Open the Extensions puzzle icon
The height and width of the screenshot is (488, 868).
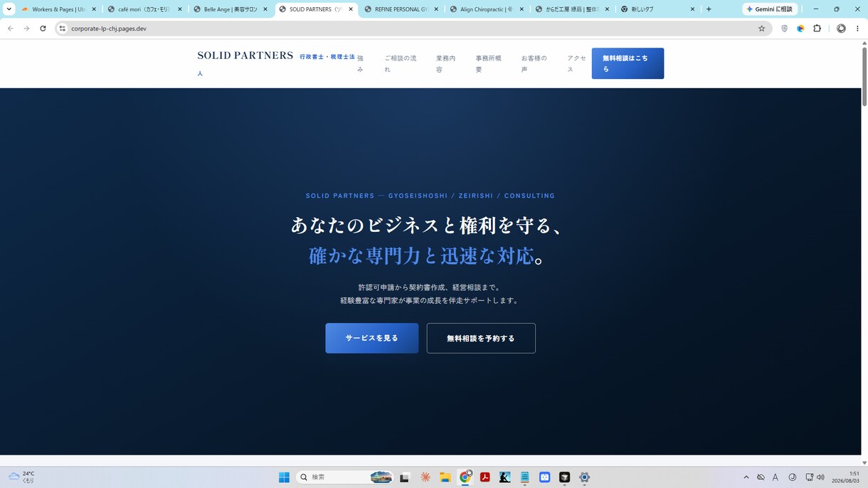[817, 28]
